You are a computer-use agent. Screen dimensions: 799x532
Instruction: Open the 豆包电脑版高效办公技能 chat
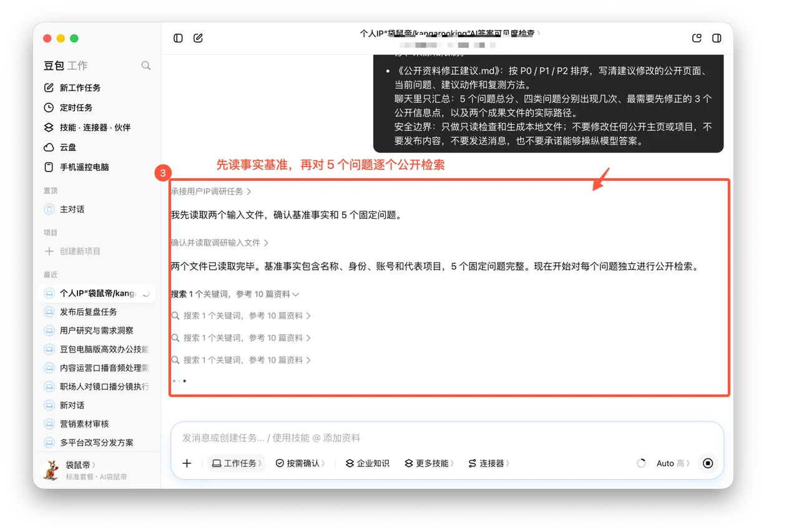coord(97,349)
